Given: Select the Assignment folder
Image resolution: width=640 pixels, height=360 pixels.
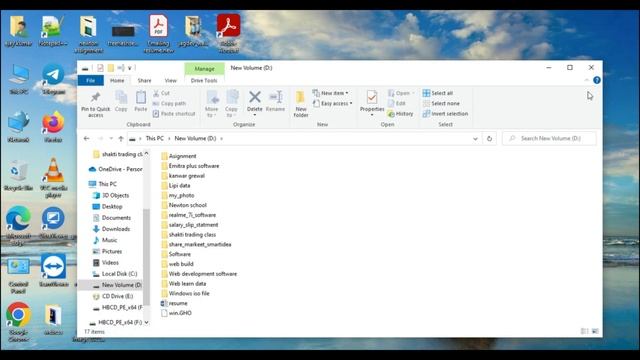Looking at the screenshot, I should pyautogui.click(x=179, y=156).
